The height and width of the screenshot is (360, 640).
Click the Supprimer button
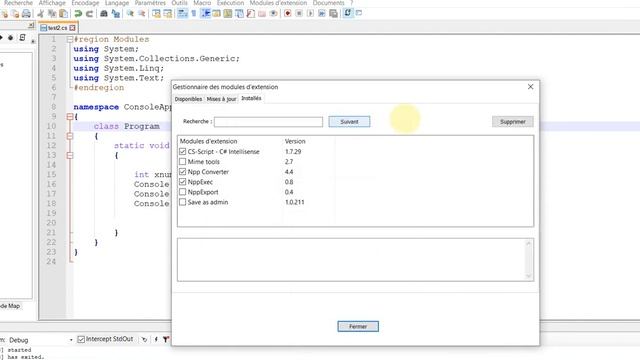tap(513, 122)
